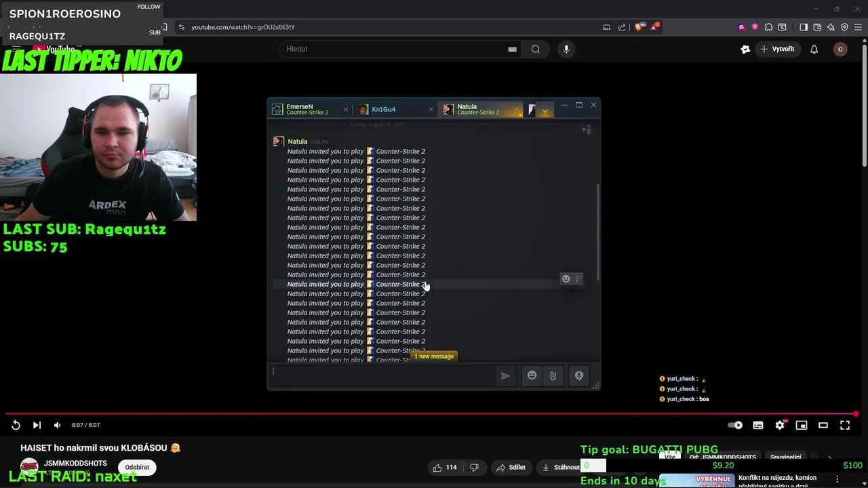The width and height of the screenshot is (868, 488).
Task: Mute the YouTube player volume
Action: (x=57, y=425)
